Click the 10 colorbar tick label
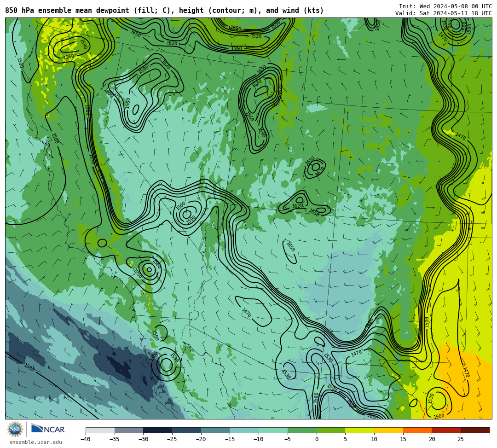This screenshot has width=497, height=448. click(374, 439)
